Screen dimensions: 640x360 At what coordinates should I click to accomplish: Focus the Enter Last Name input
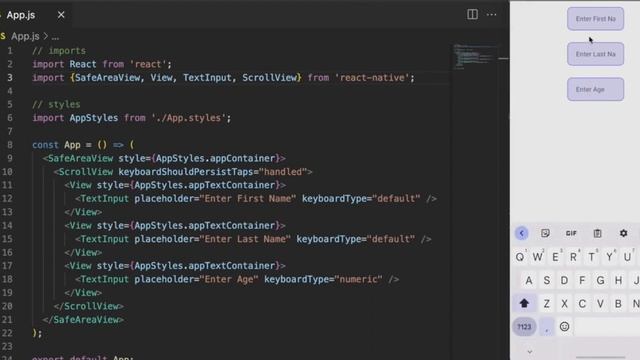tap(595, 54)
